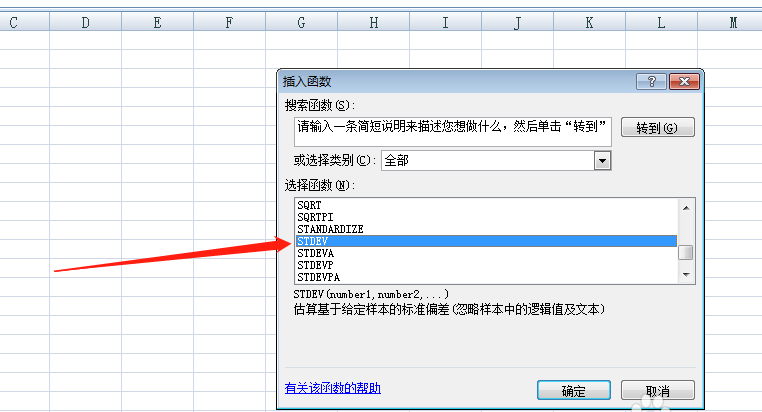Select the STDEV function row
762x412 pixels.
point(486,241)
